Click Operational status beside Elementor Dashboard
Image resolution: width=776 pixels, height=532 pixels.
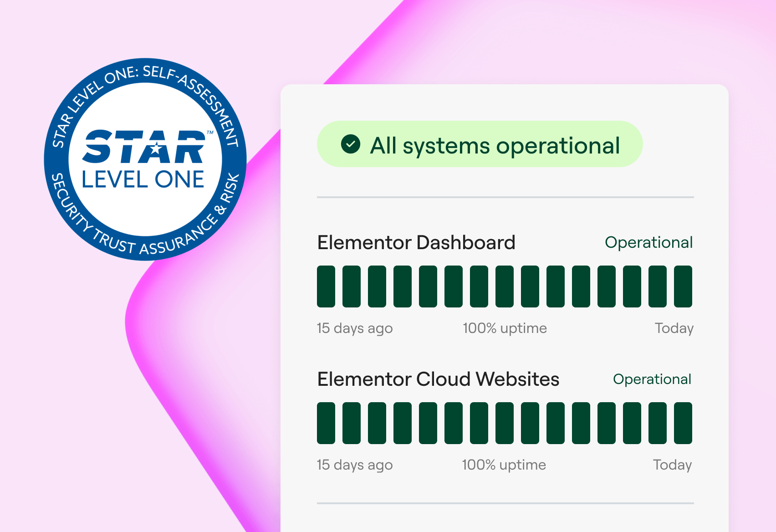click(648, 242)
